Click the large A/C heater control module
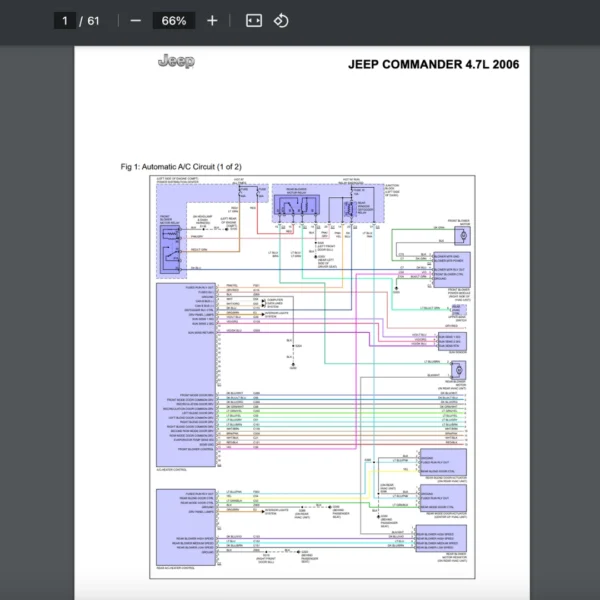 [187, 373]
